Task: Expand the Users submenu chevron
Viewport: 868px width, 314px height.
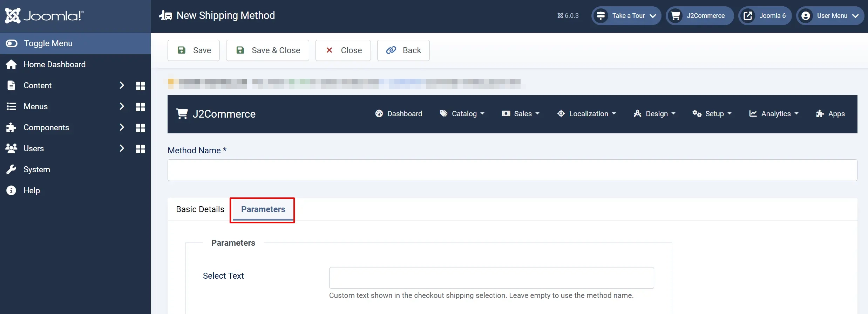Action: [x=122, y=148]
